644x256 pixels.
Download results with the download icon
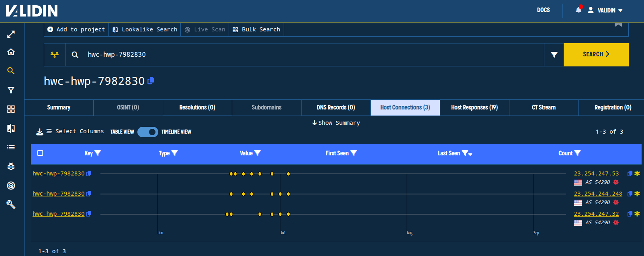39,132
